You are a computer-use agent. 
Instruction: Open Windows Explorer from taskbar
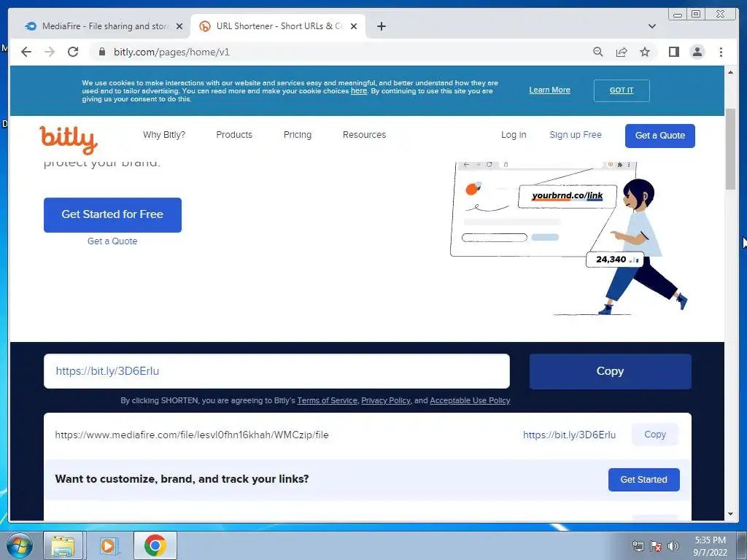point(63,545)
